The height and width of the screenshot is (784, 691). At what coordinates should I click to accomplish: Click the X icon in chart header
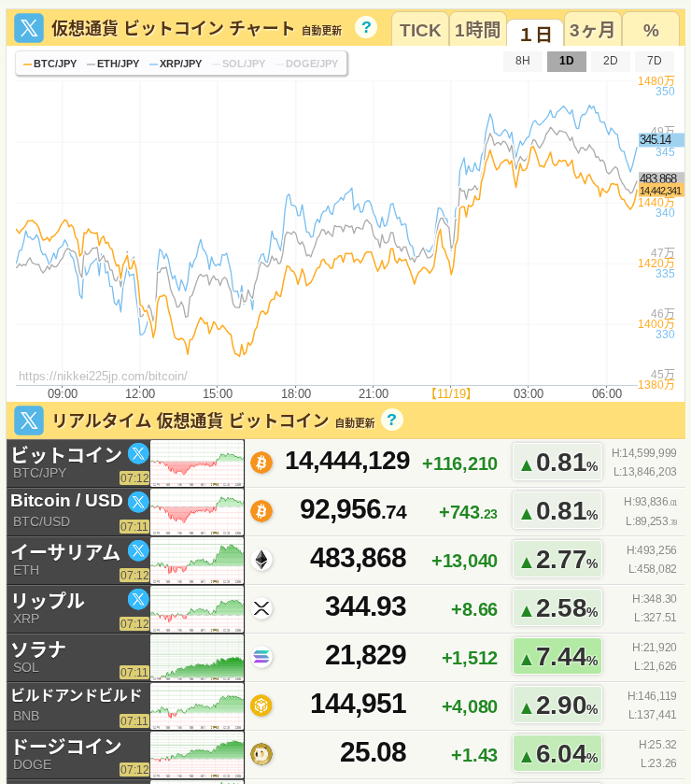(x=29, y=28)
